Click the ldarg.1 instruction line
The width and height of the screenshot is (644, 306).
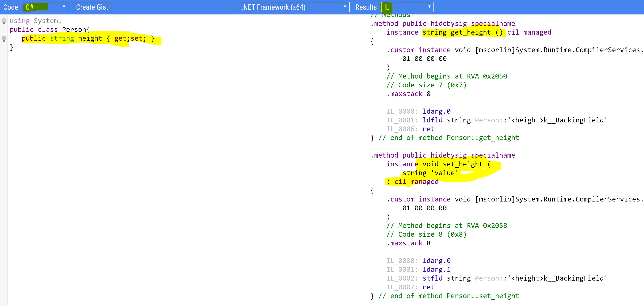point(436,270)
